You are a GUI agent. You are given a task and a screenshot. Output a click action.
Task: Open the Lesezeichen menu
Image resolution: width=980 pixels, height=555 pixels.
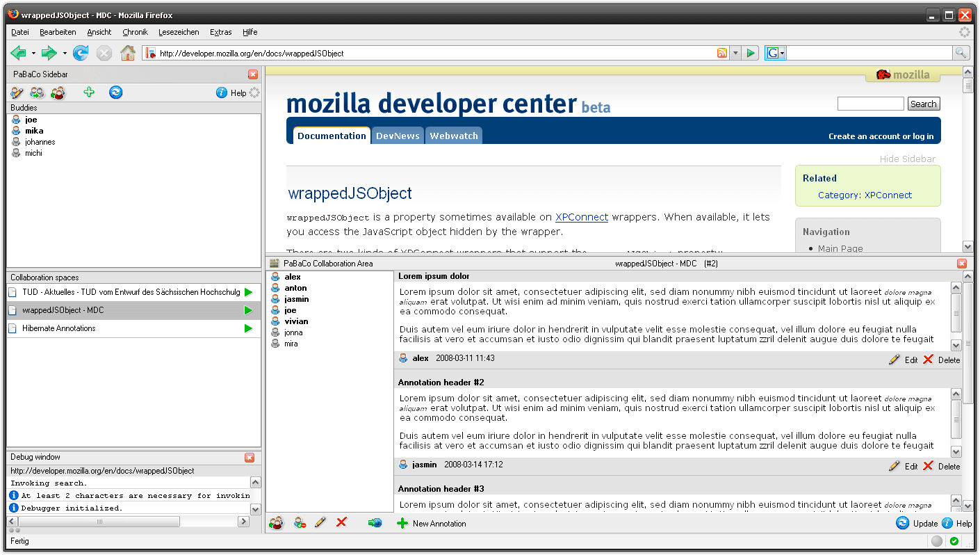(x=179, y=32)
